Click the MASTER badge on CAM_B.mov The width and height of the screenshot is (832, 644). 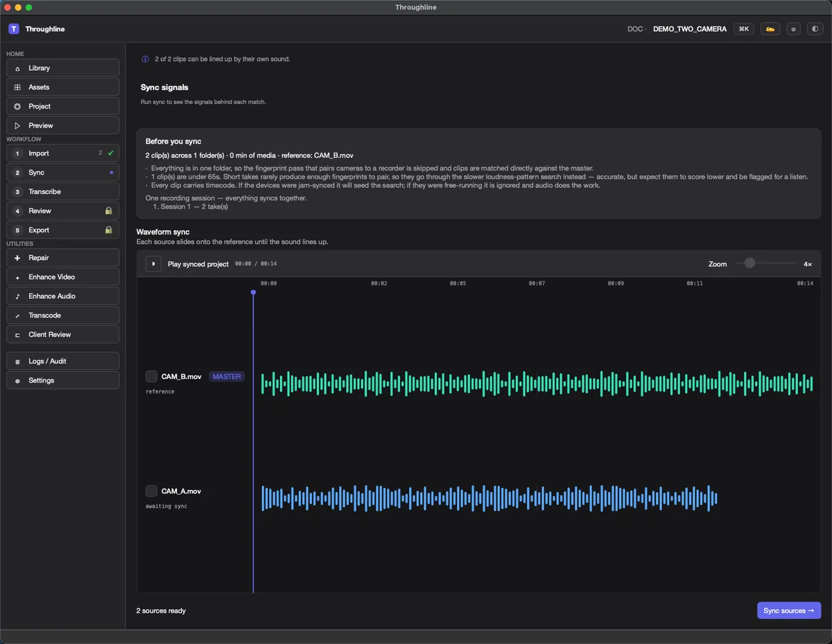(x=227, y=376)
